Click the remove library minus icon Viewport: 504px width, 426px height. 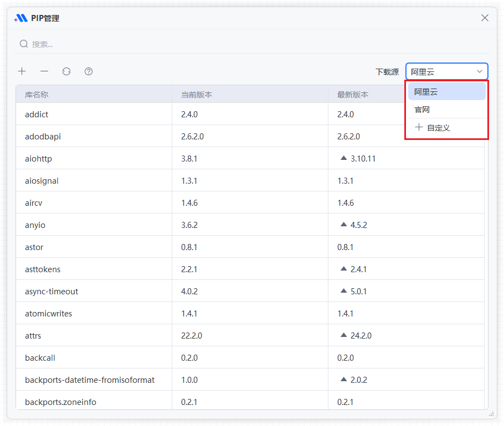[x=44, y=71]
